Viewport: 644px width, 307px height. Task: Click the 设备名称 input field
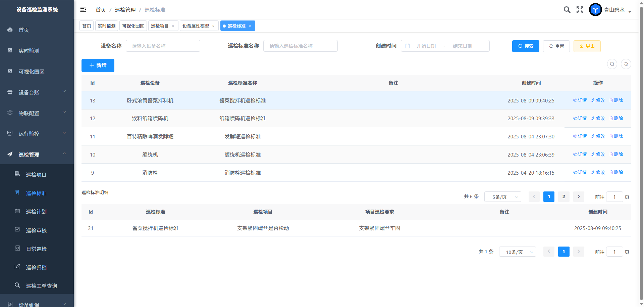[x=163, y=46]
